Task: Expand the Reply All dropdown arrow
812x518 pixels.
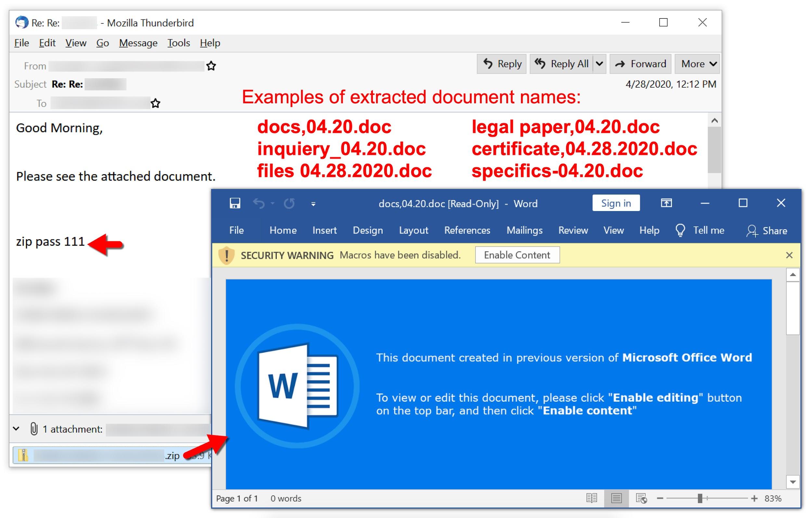Action: (x=599, y=64)
